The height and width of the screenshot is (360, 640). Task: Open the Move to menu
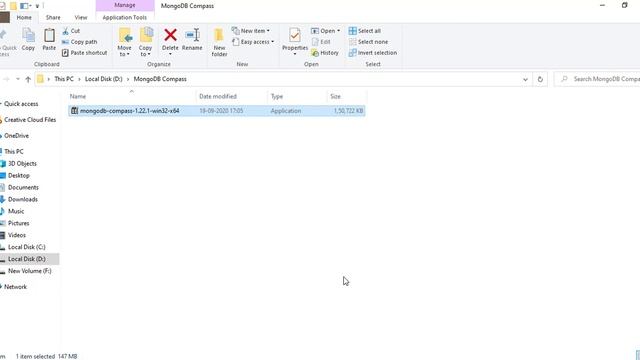point(124,42)
